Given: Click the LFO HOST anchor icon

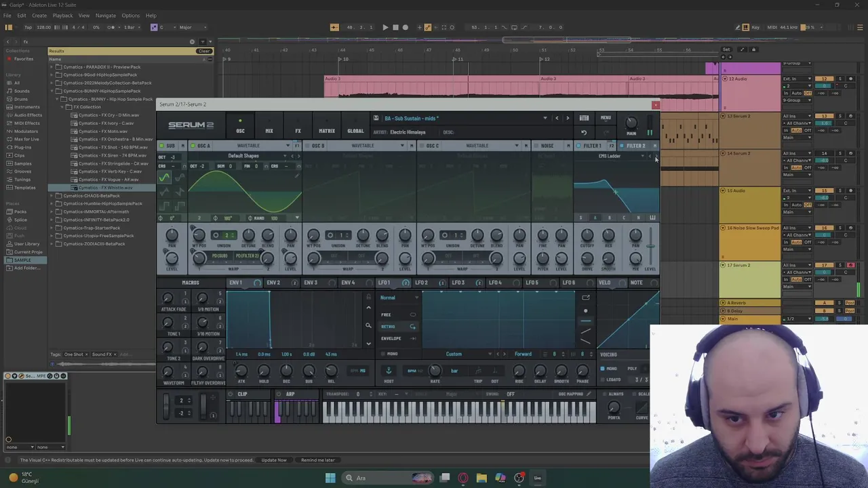Looking at the screenshot, I should click(x=389, y=370).
